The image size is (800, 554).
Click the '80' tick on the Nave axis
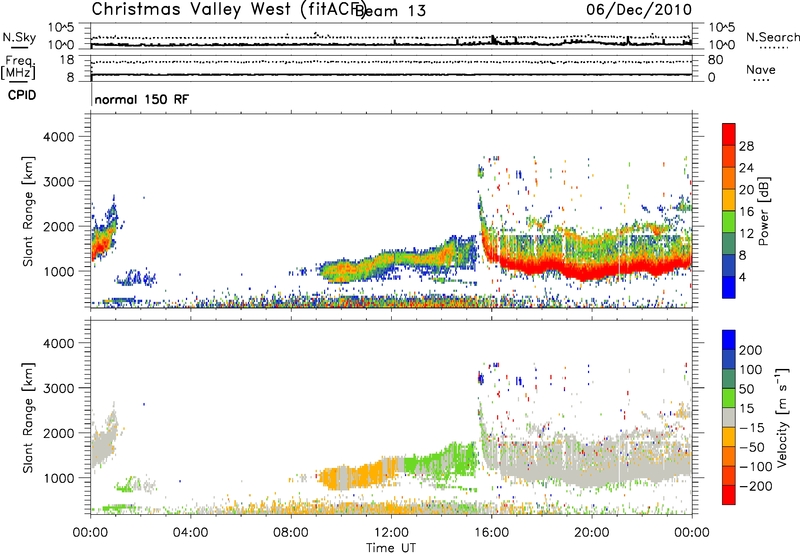715,60
